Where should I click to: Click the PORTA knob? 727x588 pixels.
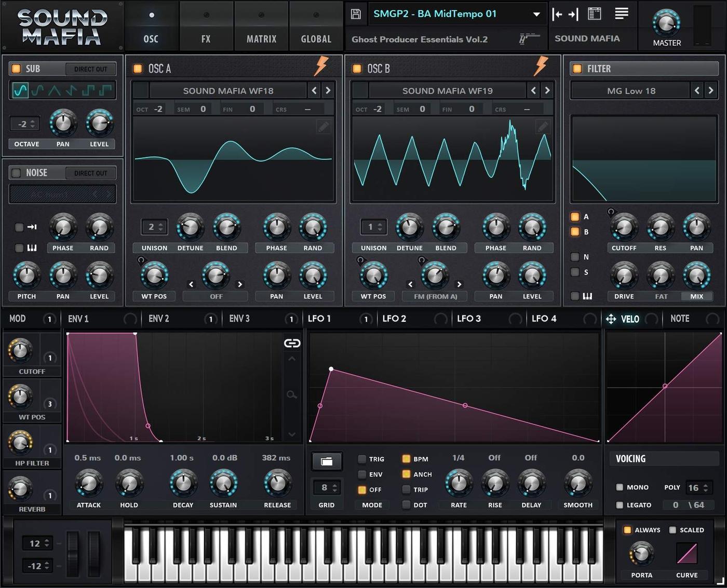641,554
